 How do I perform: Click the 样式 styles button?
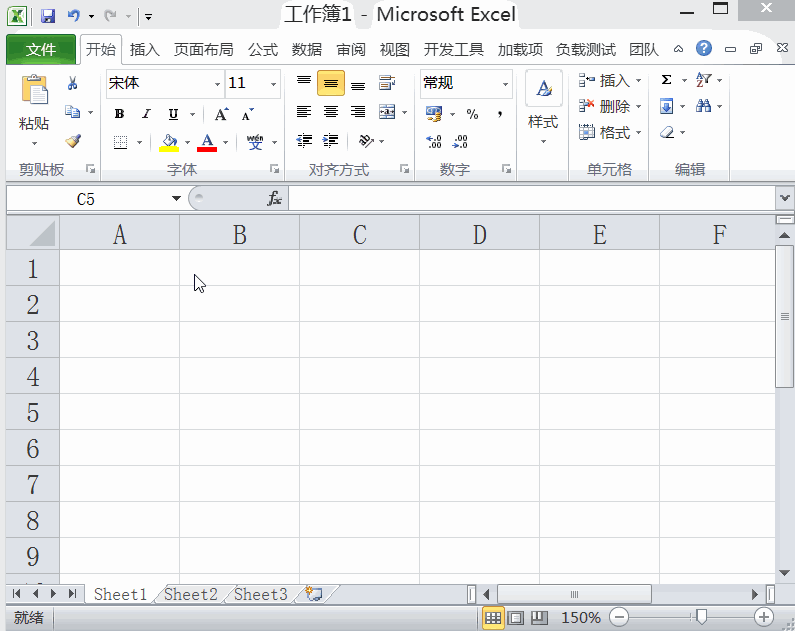544,108
